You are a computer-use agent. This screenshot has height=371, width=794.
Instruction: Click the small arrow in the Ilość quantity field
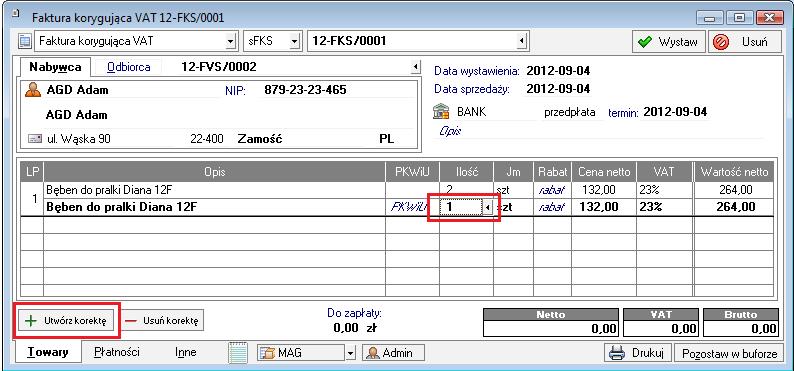487,208
